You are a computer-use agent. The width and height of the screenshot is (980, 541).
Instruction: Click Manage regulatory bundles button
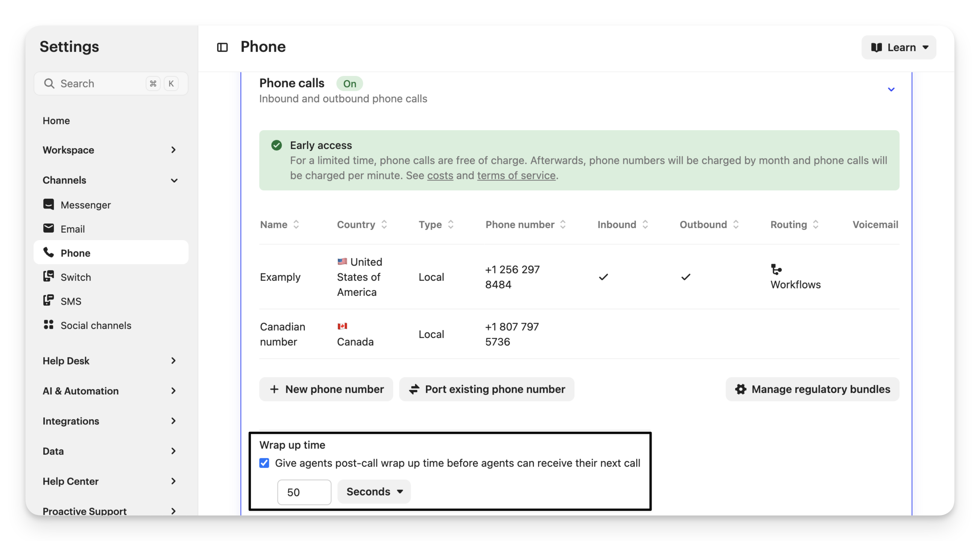(812, 389)
